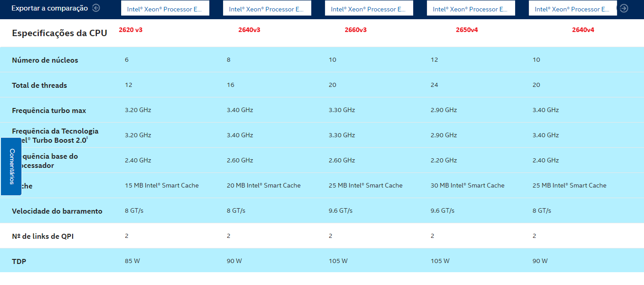Click 3.20 GHz in the Turbo Boost 2.0 row
The width and height of the screenshot is (644, 285).
138,135
